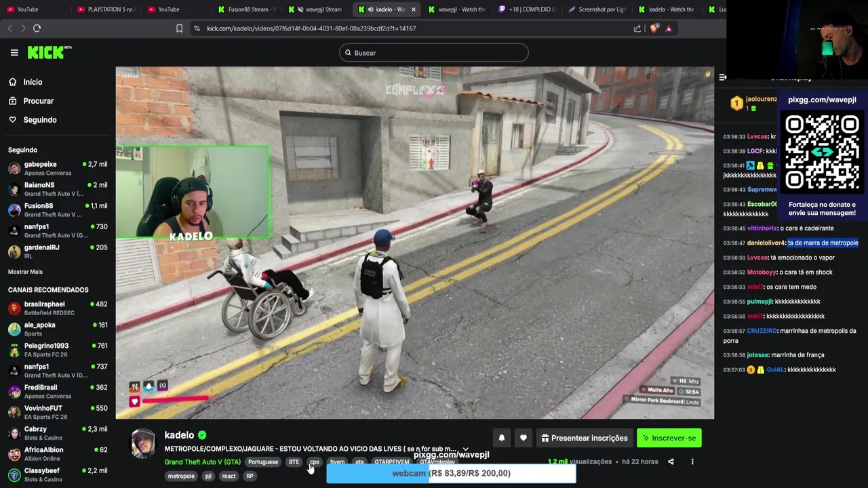Mute audio on kadelo active tab
868x488 pixels.
[x=370, y=9]
